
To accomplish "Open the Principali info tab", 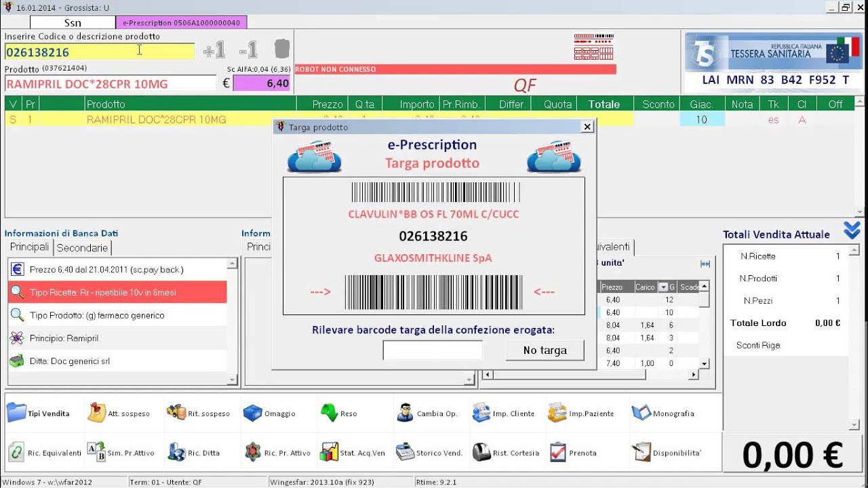I will [x=29, y=247].
